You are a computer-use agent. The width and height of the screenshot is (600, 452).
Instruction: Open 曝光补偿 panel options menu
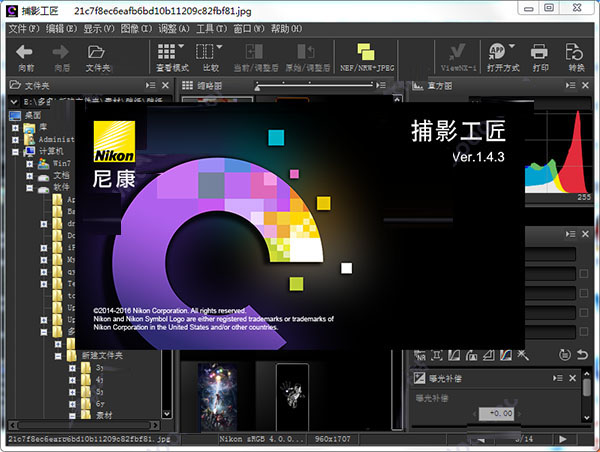pyautogui.click(x=558, y=378)
